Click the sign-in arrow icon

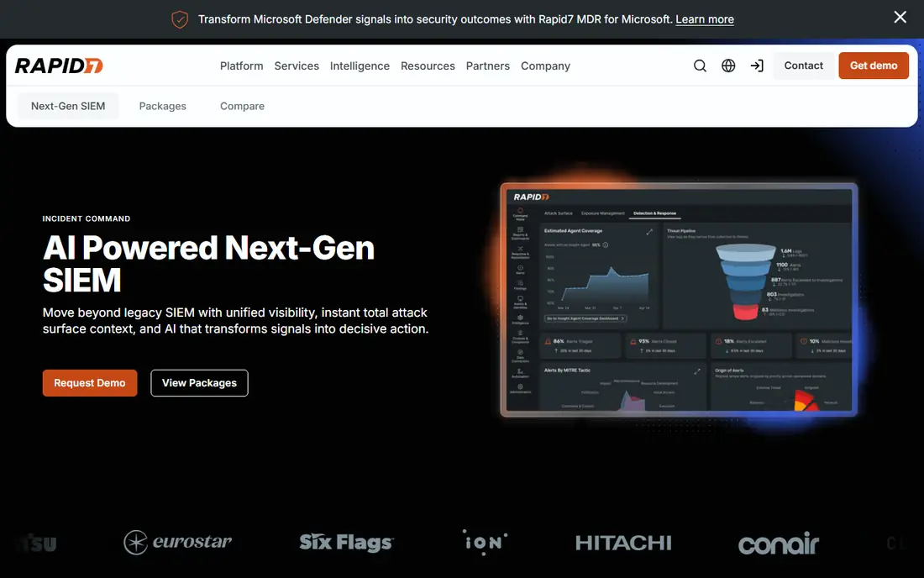point(757,66)
